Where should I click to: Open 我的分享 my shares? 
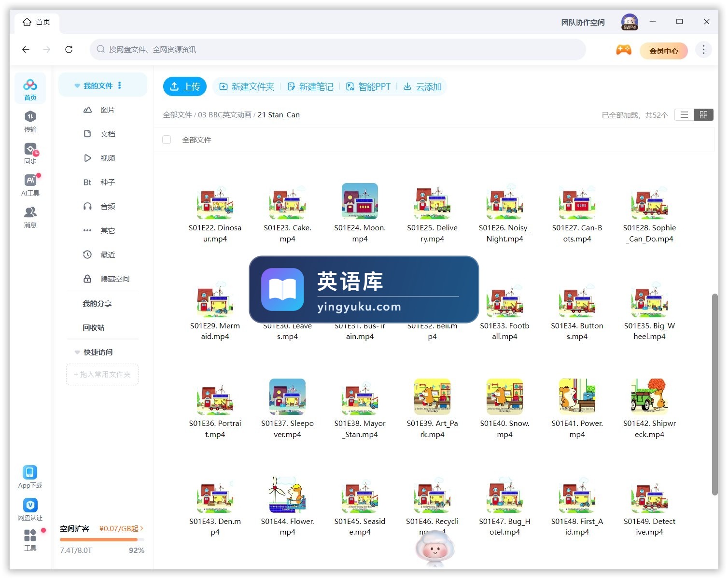[97, 303]
